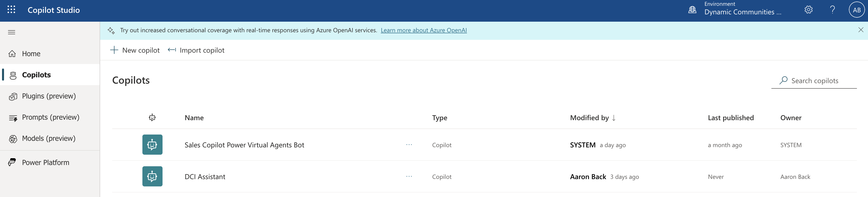The height and width of the screenshot is (197, 868).
Task: Sort by the Name column header
Action: point(194,118)
